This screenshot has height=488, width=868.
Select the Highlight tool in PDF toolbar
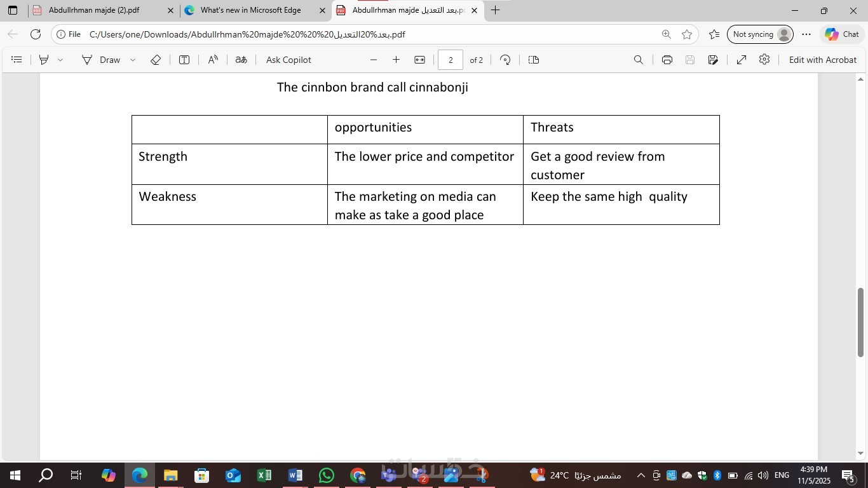click(x=44, y=60)
